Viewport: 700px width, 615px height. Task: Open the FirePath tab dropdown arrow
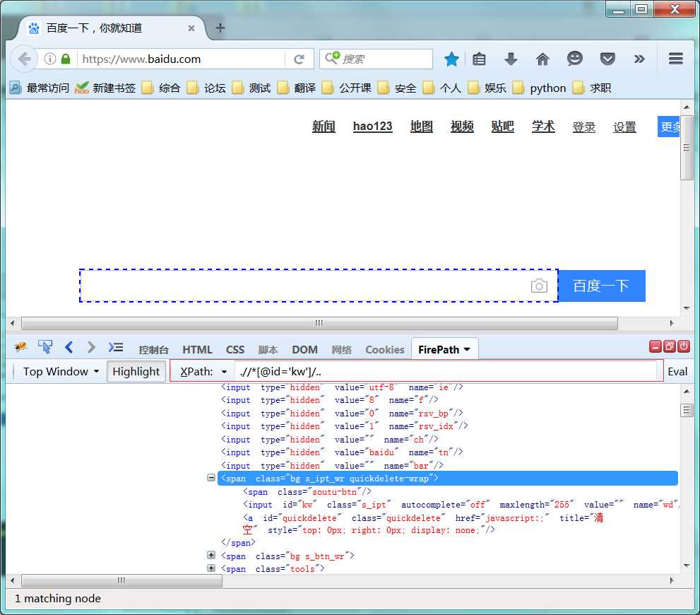467,349
